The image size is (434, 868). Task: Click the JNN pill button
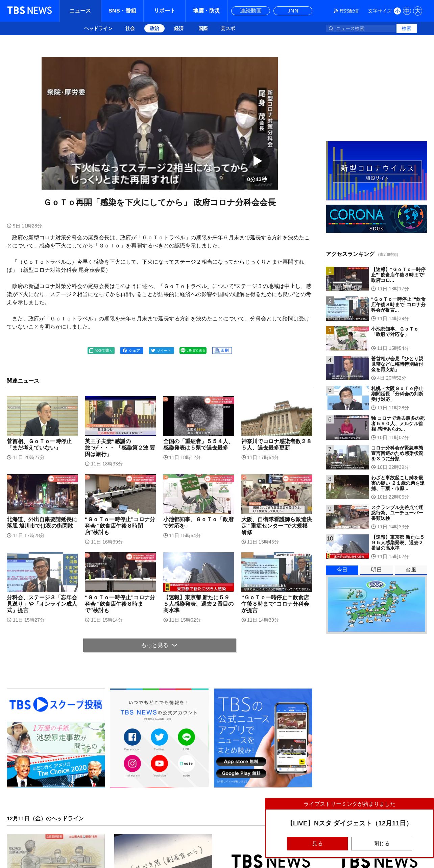tap(293, 11)
